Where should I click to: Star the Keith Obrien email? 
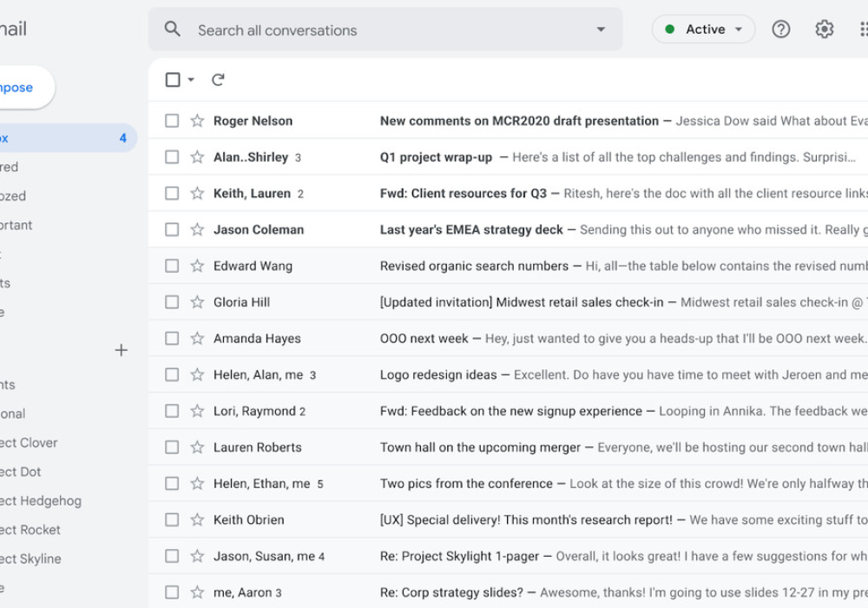pos(197,520)
